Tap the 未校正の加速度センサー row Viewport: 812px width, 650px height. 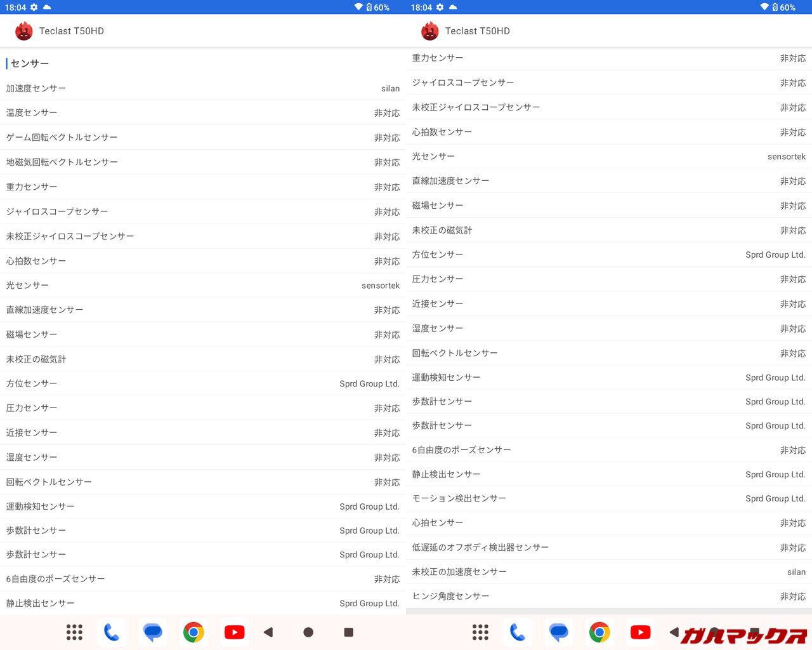[609, 572]
